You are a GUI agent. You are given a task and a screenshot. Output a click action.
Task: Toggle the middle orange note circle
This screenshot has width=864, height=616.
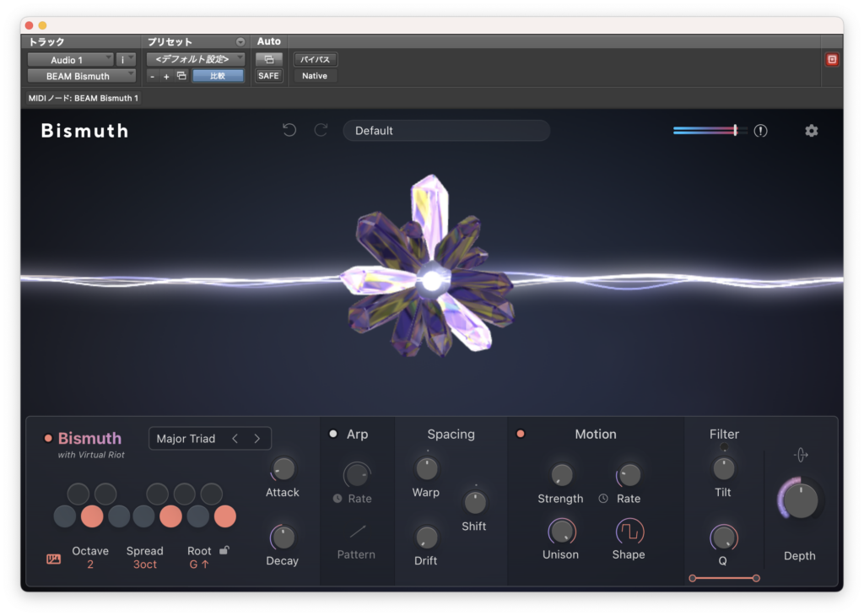170,516
